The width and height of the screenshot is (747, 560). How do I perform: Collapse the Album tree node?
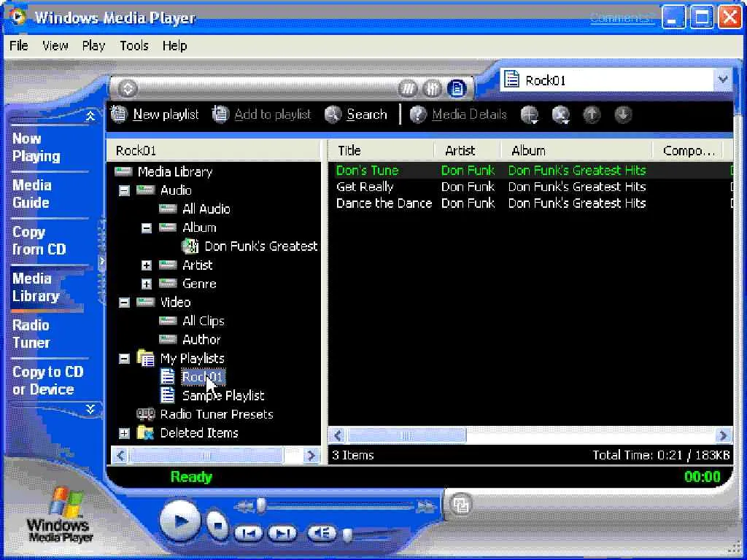[x=146, y=228]
